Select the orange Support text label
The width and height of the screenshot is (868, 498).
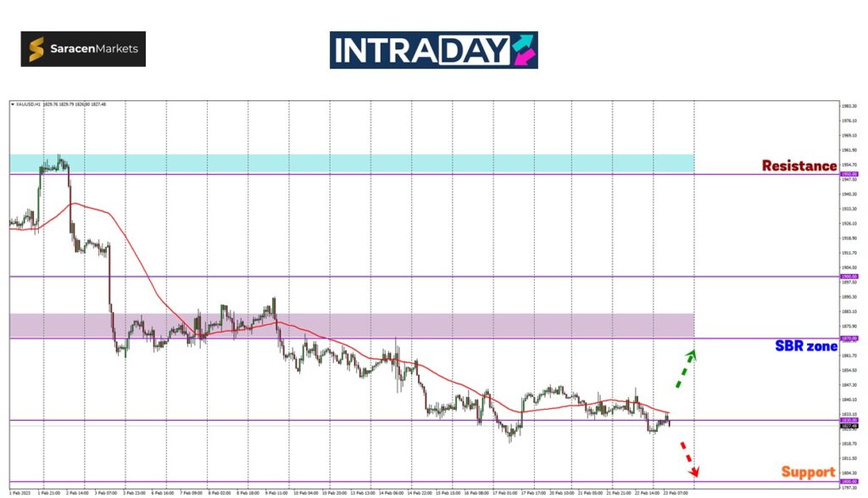point(808,472)
